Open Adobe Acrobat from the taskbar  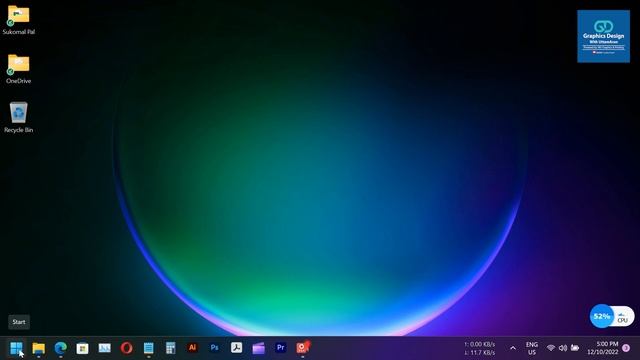pyautogui.click(x=236, y=348)
